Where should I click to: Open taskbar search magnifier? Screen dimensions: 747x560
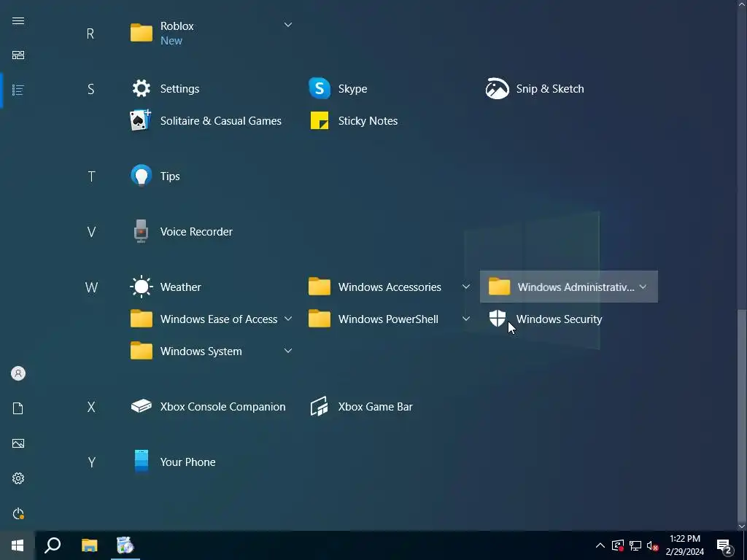(x=53, y=545)
